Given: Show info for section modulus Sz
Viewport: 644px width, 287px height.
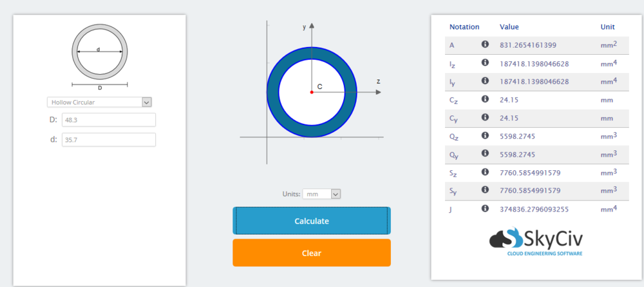Looking at the screenshot, I should coord(485,172).
